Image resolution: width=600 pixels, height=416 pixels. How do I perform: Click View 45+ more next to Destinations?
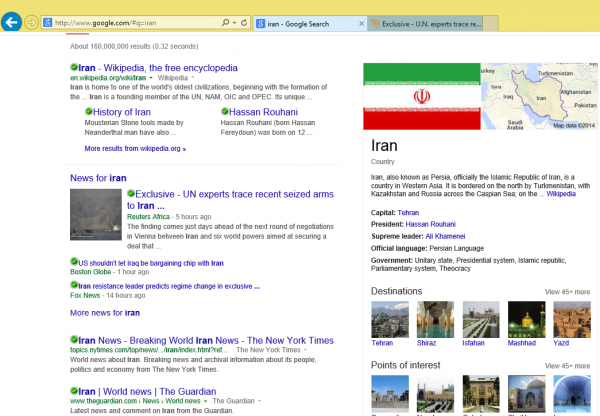point(567,292)
